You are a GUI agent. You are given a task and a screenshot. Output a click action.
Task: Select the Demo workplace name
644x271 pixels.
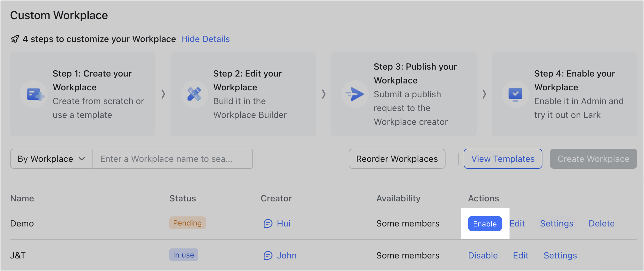tap(22, 223)
